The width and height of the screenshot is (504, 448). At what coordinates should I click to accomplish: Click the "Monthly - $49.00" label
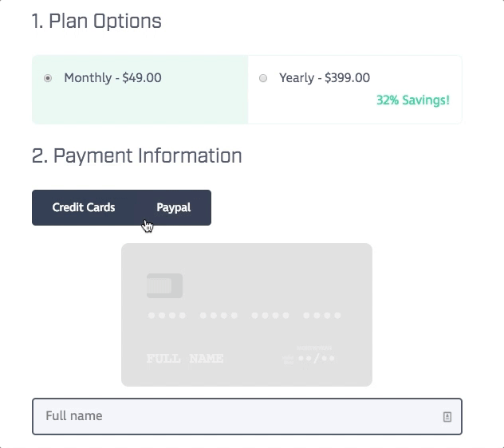(x=112, y=78)
